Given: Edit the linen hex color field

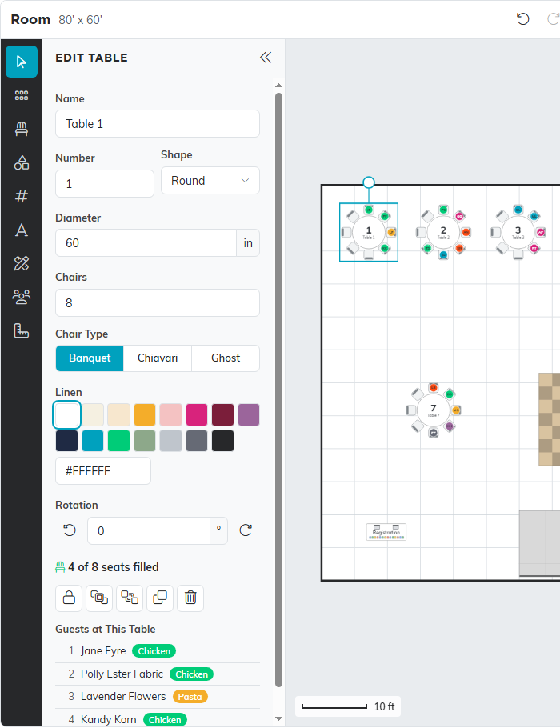Looking at the screenshot, I should (103, 470).
